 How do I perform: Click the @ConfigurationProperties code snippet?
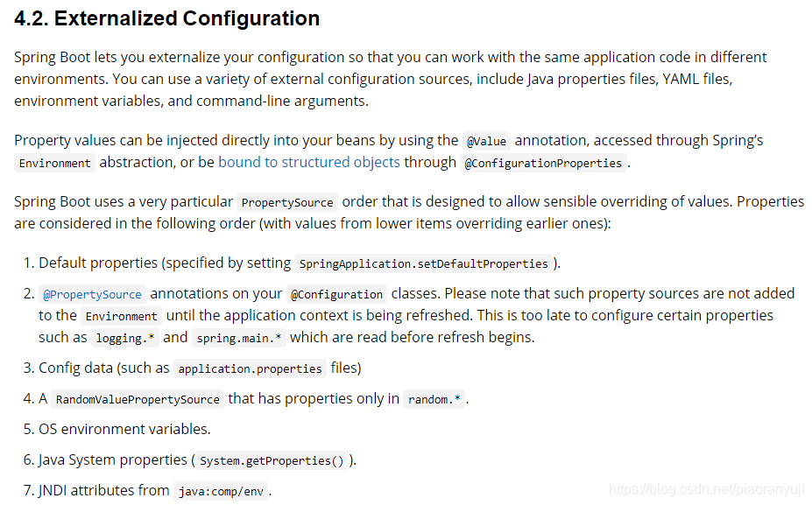(544, 163)
